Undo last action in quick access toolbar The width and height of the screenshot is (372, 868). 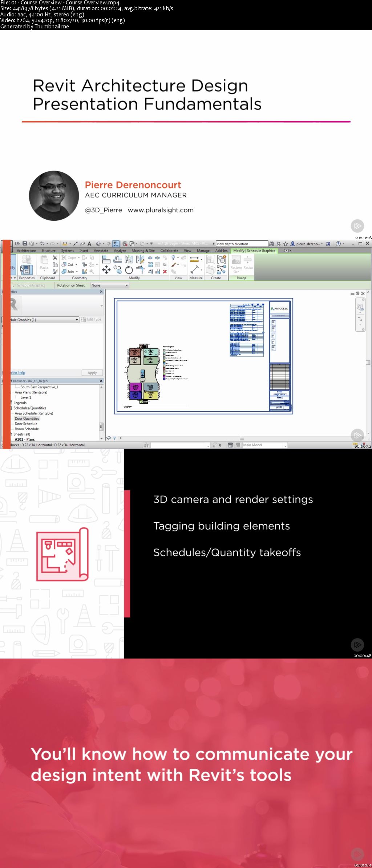click(42, 244)
